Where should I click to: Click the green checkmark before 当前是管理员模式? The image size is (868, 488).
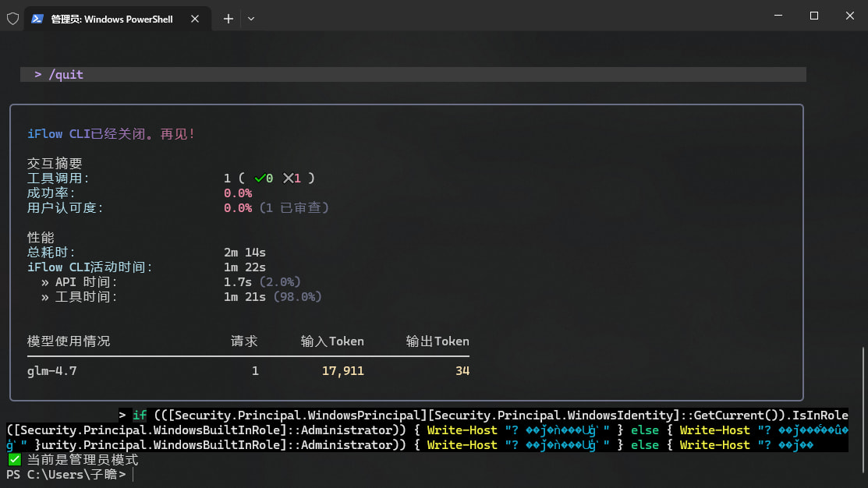tap(15, 460)
